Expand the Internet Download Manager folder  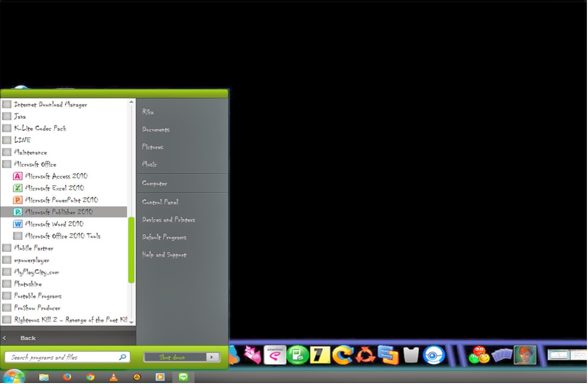[x=45, y=105]
